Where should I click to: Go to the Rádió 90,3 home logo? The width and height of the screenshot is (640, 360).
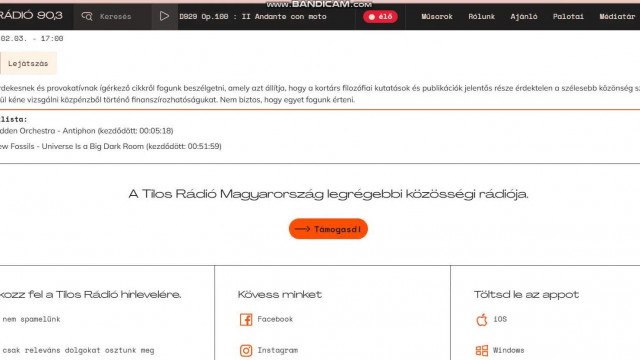(x=31, y=16)
